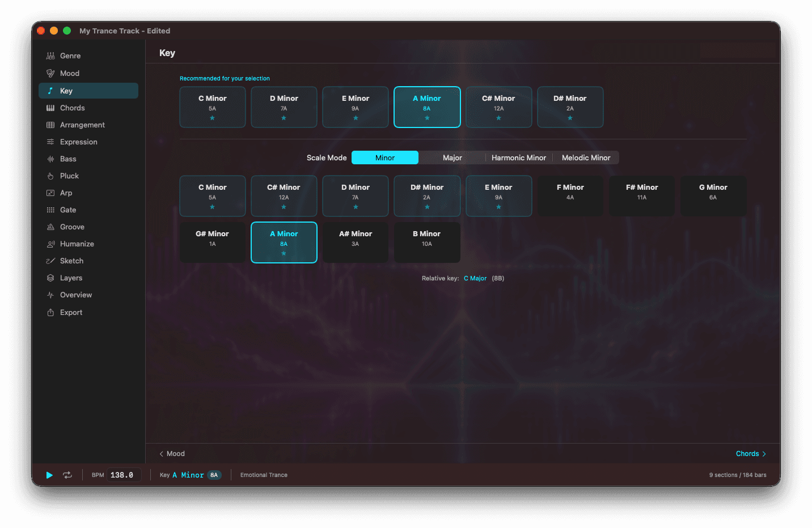Toggle the loop button in transport bar
The width and height of the screenshot is (812, 528).
[x=67, y=475]
